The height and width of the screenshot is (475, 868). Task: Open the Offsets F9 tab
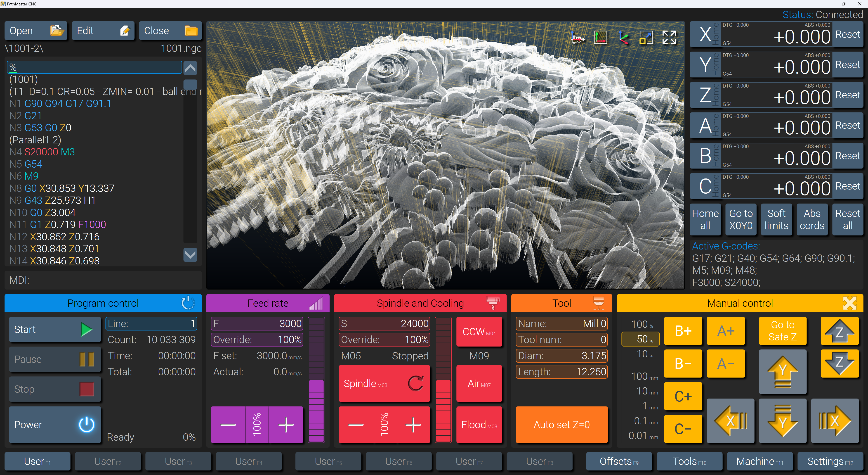click(619, 461)
